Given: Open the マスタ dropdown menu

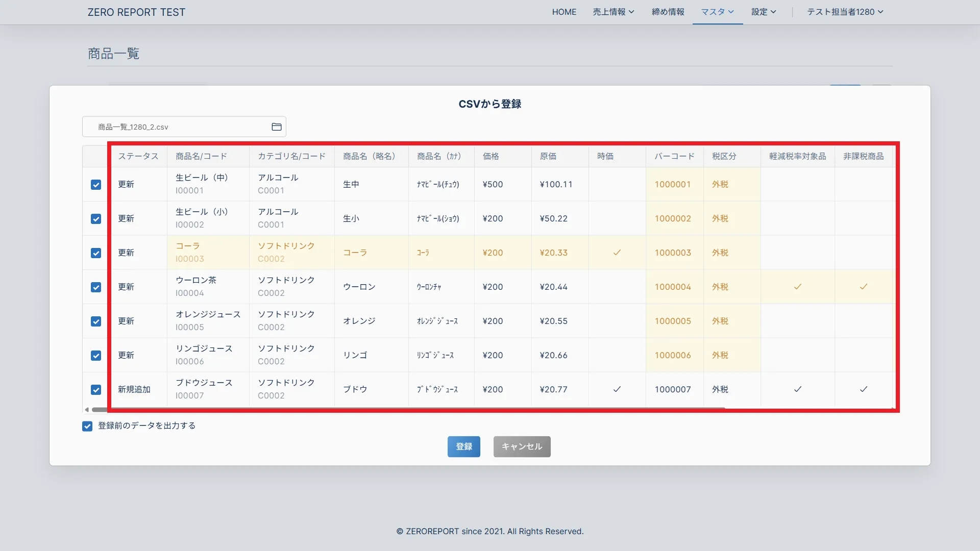Looking at the screenshot, I should tap(717, 12).
